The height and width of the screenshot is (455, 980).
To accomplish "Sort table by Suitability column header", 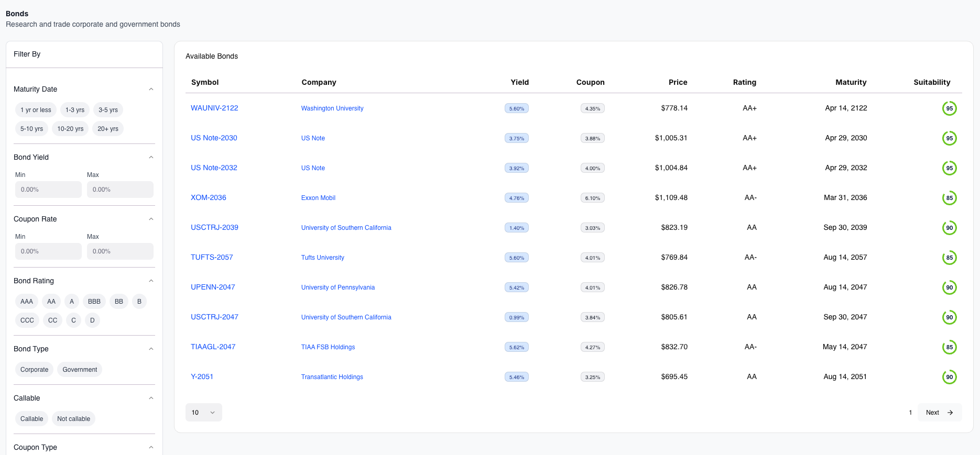I will click(x=932, y=82).
